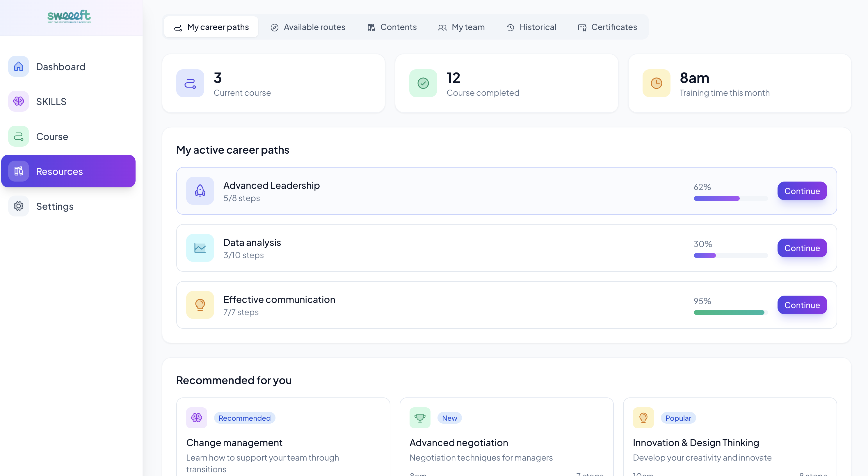868x476 pixels.
Task: Click the Effective communication progress bar
Action: click(x=730, y=312)
